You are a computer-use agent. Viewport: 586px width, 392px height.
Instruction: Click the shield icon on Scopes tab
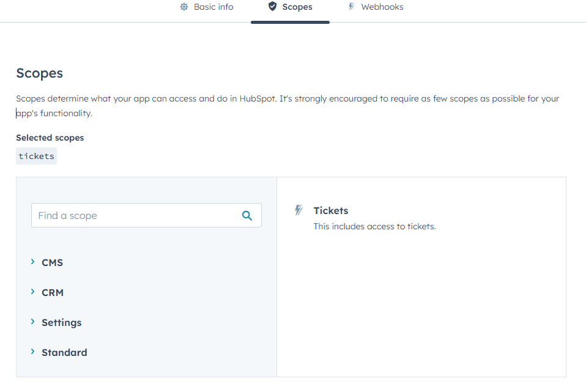[272, 7]
